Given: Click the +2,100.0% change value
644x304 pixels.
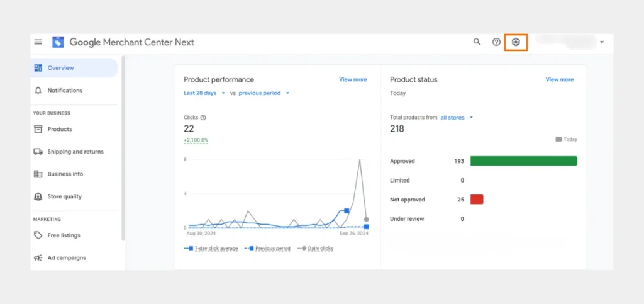Looking at the screenshot, I should coord(196,140).
